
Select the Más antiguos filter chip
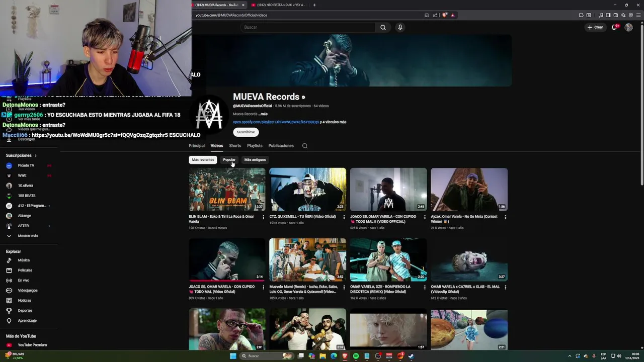tap(255, 159)
